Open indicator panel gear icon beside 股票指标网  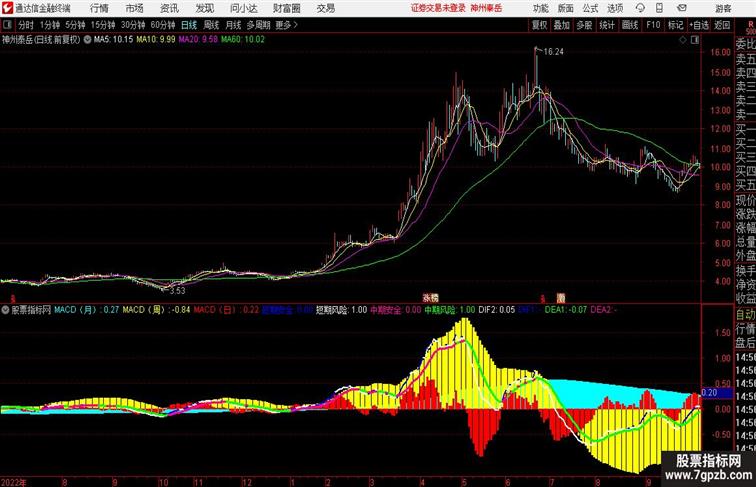(5, 310)
